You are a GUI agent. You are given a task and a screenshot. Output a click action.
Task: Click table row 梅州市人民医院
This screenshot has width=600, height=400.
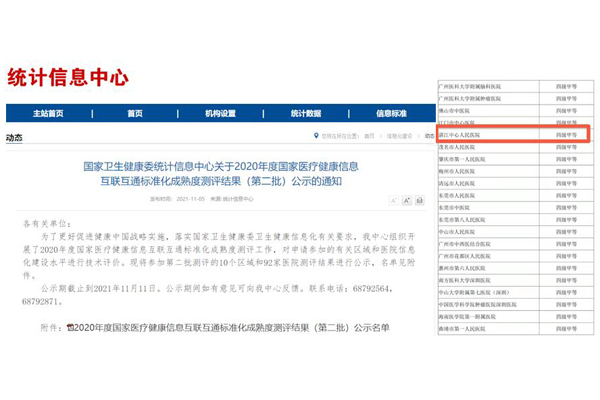516,171
